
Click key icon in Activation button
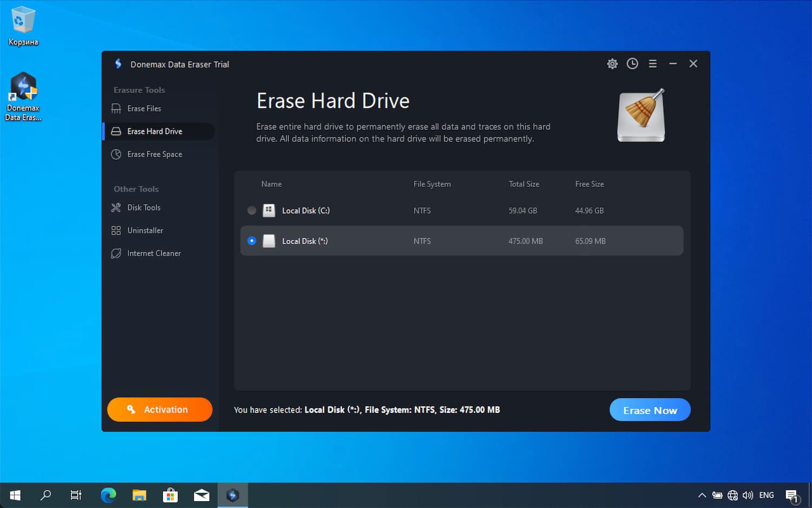pos(131,409)
